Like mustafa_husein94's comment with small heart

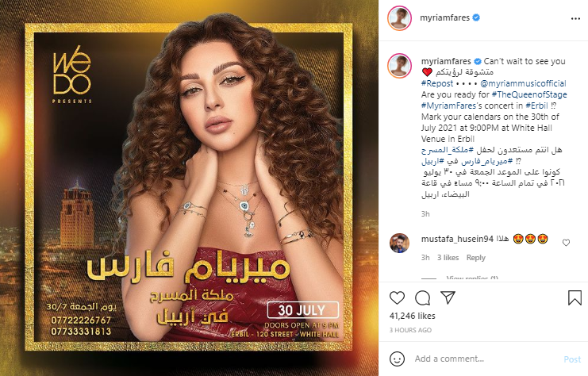(567, 243)
